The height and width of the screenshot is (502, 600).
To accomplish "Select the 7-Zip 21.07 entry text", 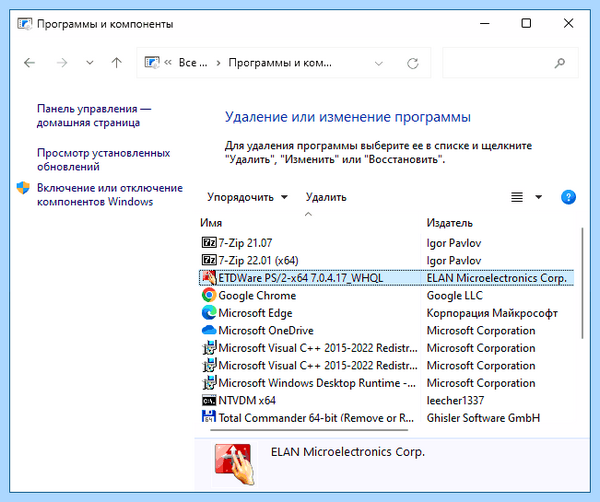I will [x=245, y=243].
